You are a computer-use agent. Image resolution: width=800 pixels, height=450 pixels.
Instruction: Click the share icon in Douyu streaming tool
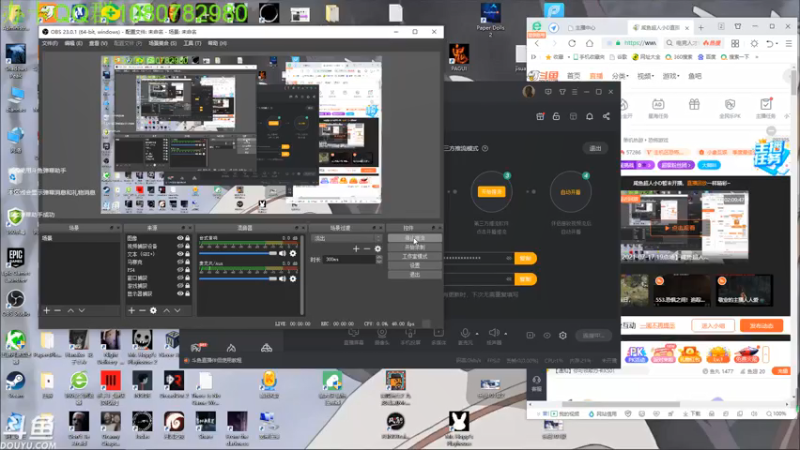(606, 116)
